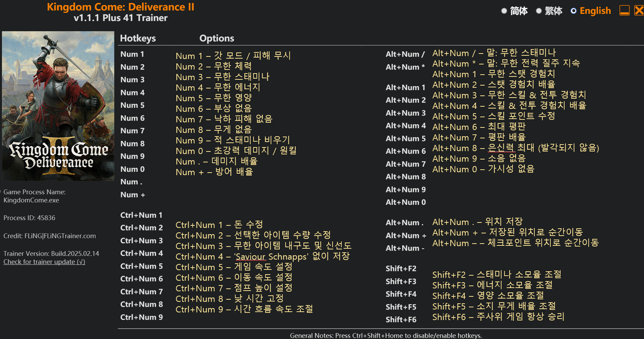The image size is (644, 339).
Task: Click the Alt+Num 1 hotkey label
Action: [x=405, y=87]
